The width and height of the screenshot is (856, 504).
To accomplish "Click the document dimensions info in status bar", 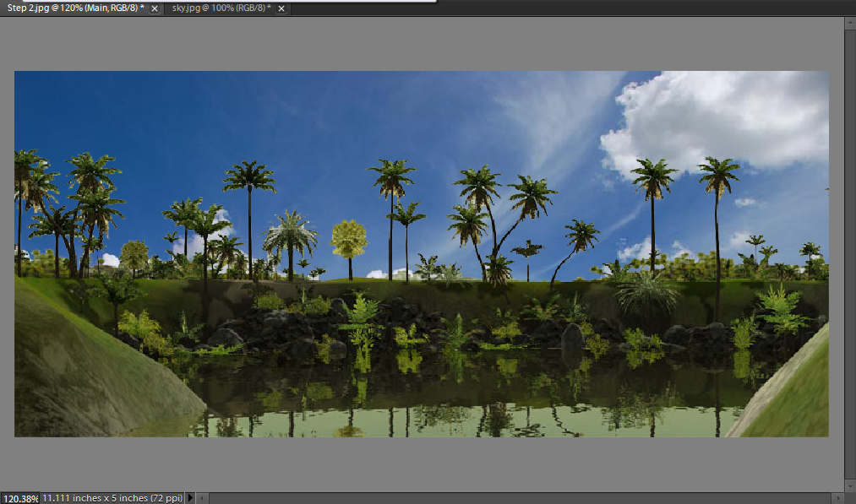I will point(112,498).
